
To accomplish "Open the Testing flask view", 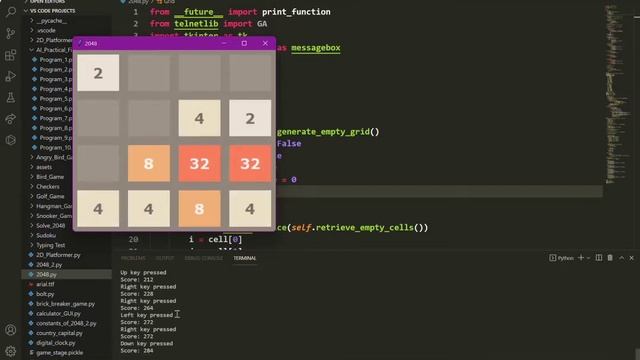I will [x=11, y=98].
